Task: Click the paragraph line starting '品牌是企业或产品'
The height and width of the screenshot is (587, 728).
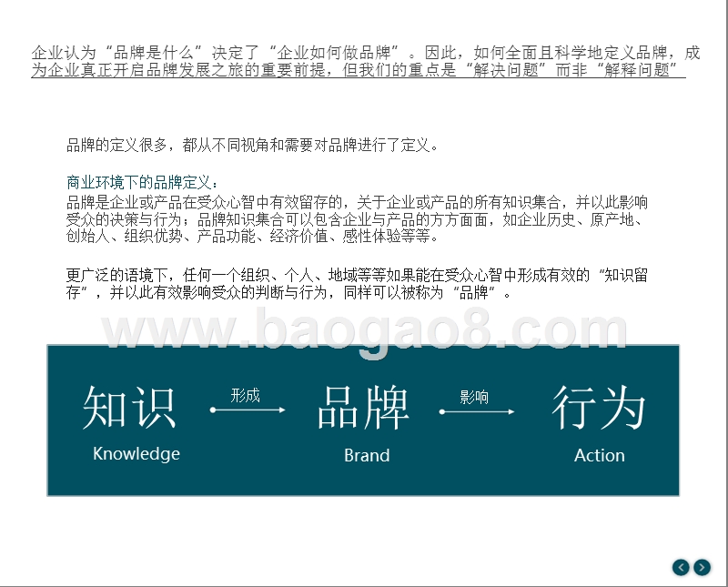Action: coord(357,202)
